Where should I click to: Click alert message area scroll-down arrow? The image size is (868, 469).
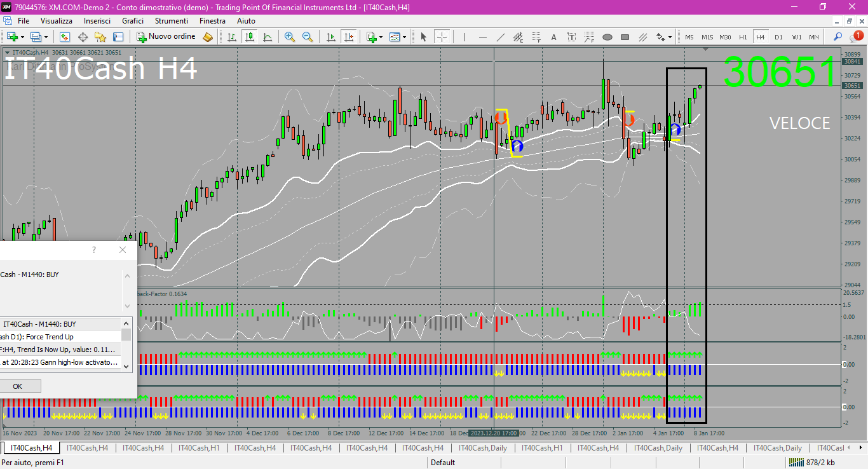click(x=126, y=305)
